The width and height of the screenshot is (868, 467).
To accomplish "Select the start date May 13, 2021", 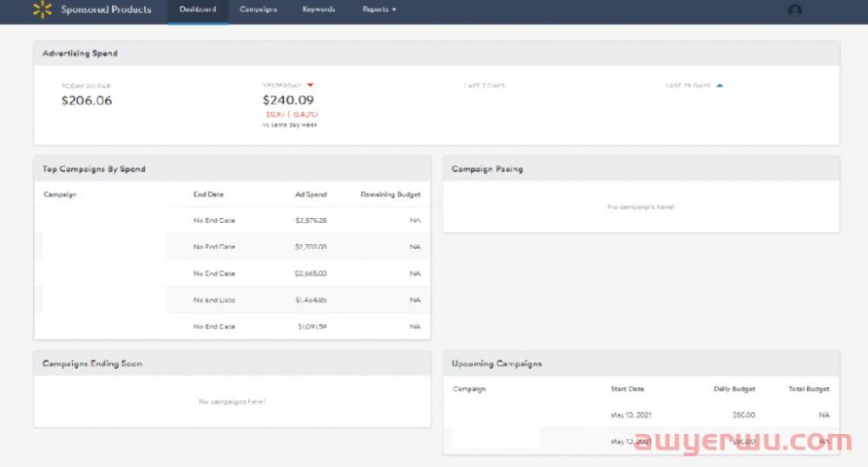I will 630,415.
